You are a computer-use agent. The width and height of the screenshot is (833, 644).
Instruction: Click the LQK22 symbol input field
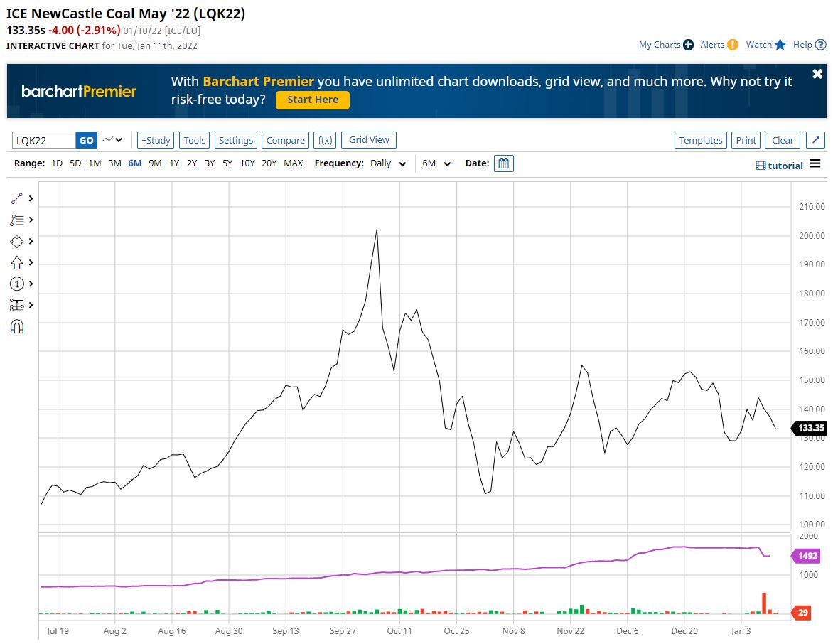44,140
